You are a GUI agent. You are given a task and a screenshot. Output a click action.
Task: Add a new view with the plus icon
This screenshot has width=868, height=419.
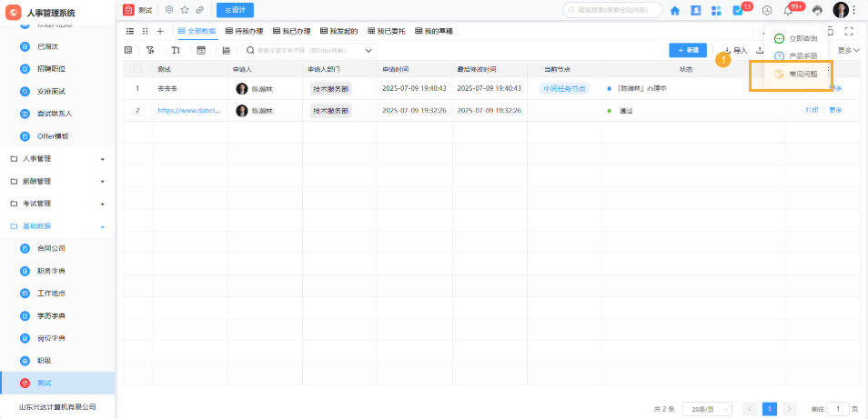(160, 31)
